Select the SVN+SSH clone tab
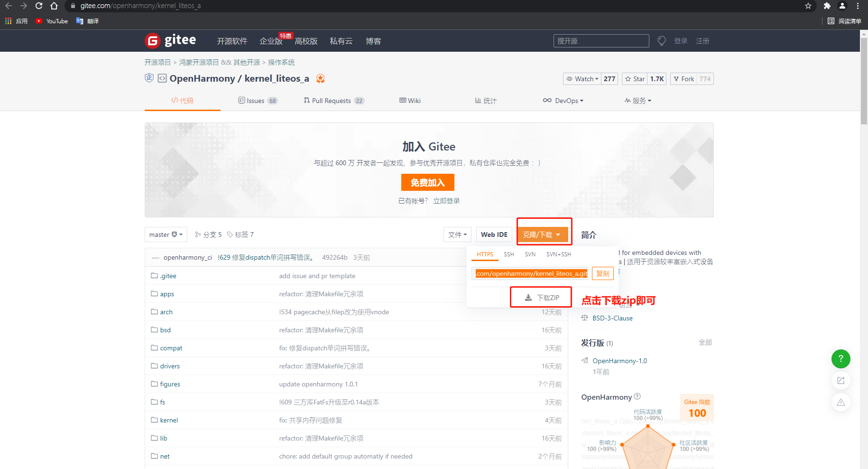The width and height of the screenshot is (868, 469). (559, 254)
